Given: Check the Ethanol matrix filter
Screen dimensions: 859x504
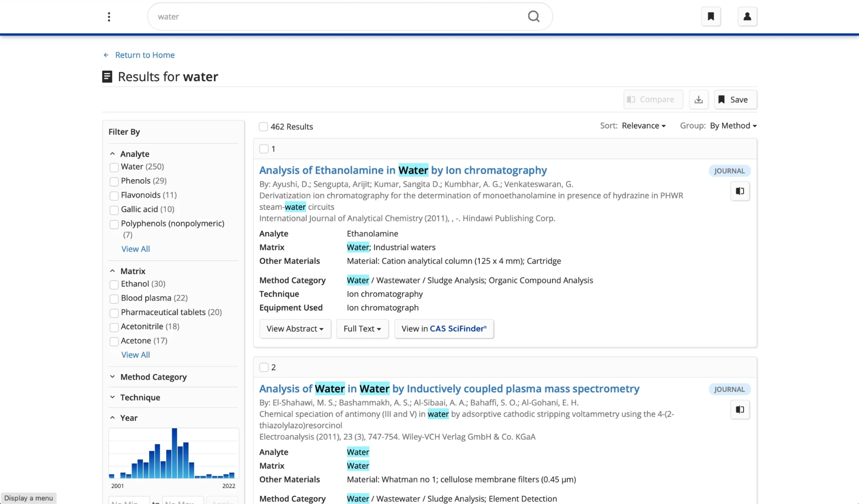Looking at the screenshot, I should [x=114, y=285].
